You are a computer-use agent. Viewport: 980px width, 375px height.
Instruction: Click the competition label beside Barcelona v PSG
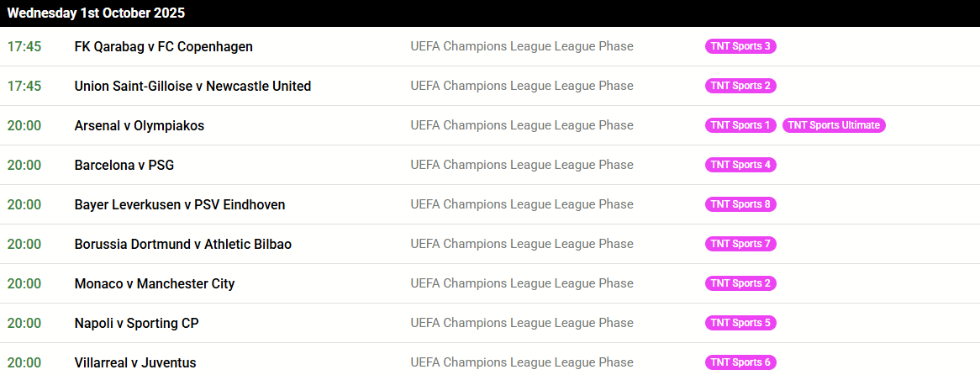[x=522, y=165]
